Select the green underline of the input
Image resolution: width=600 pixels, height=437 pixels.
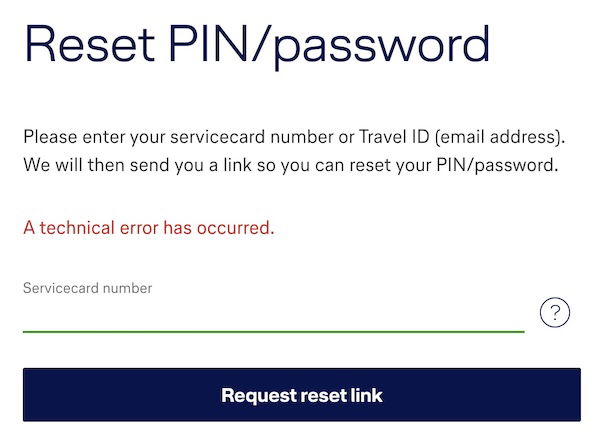click(x=273, y=329)
